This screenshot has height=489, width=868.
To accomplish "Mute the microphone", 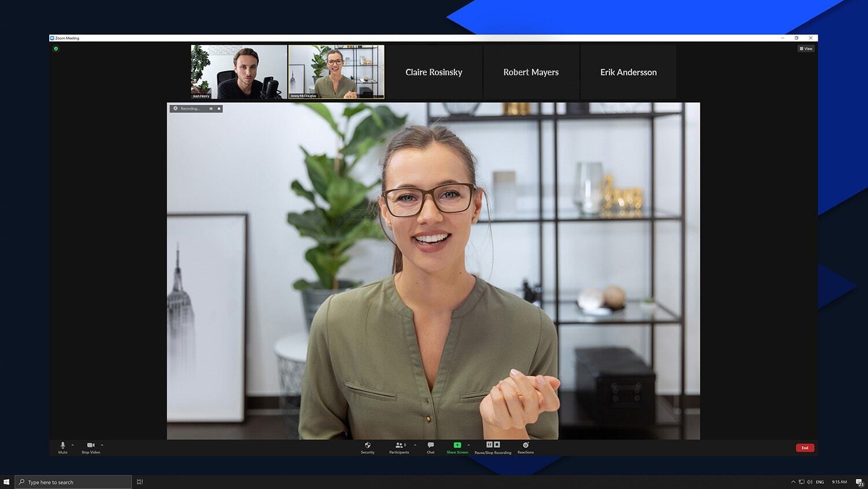I will pyautogui.click(x=62, y=447).
